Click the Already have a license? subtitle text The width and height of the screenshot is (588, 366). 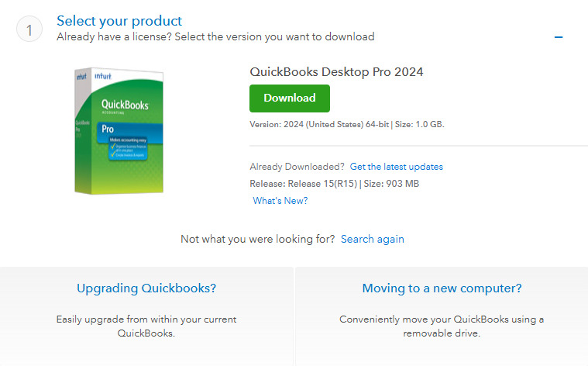[215, 36]
